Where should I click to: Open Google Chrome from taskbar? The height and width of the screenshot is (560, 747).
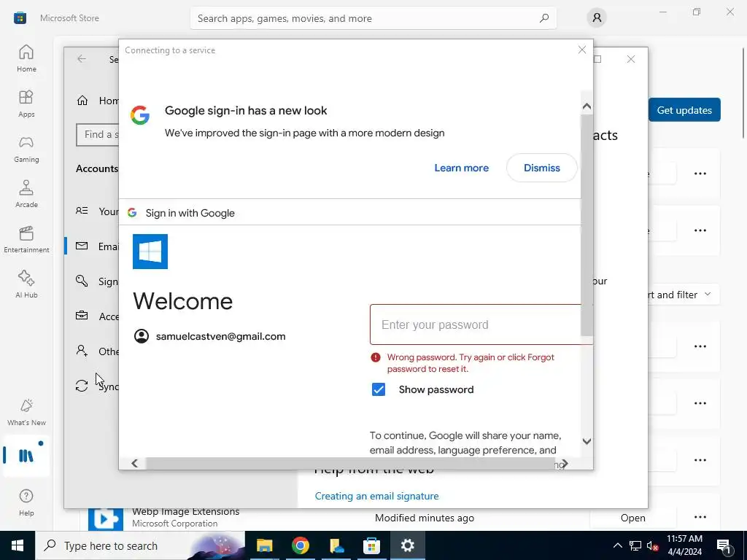pyautogui.click(x=300, y=545)
